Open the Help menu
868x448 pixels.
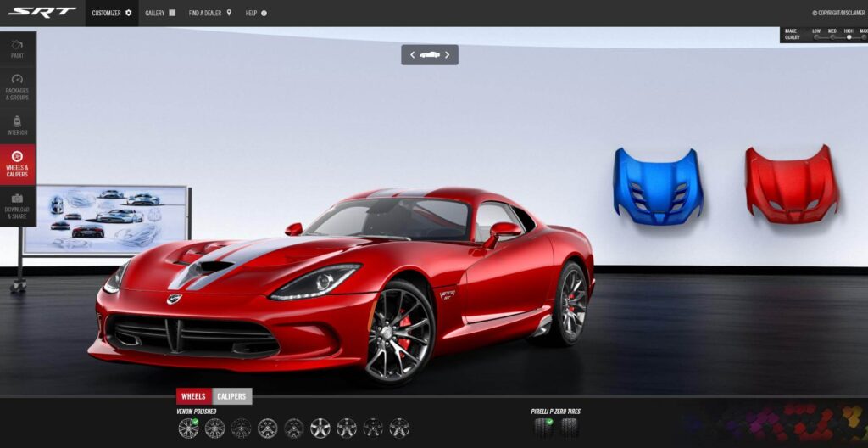click(x=256, y=13)
